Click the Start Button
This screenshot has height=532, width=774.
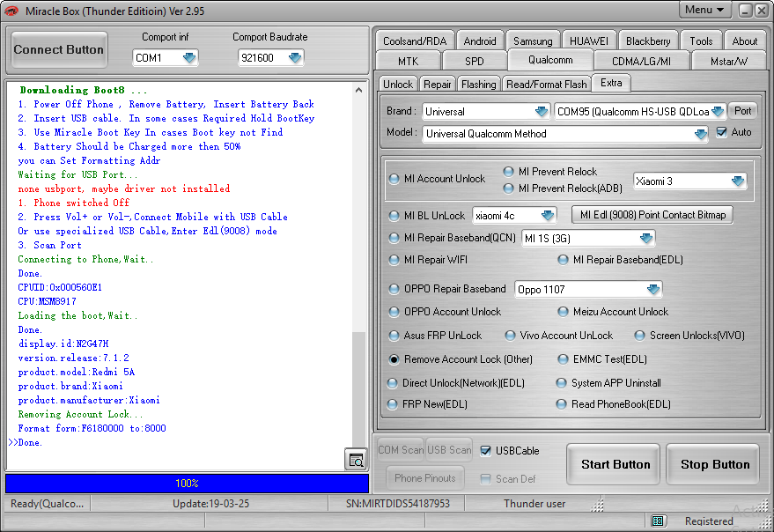(615, 464)
